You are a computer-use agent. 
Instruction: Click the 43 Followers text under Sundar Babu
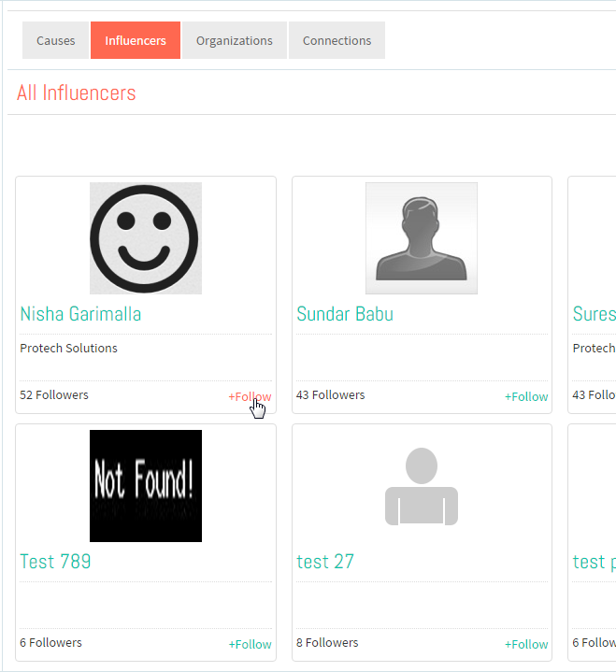tap(331, 394)
